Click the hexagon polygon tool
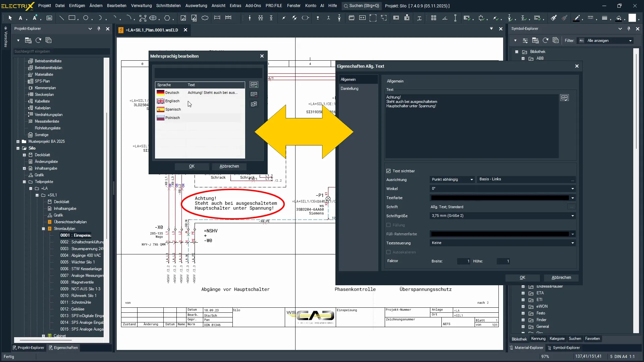The image size is (644, 362). (x=167, y=18)
